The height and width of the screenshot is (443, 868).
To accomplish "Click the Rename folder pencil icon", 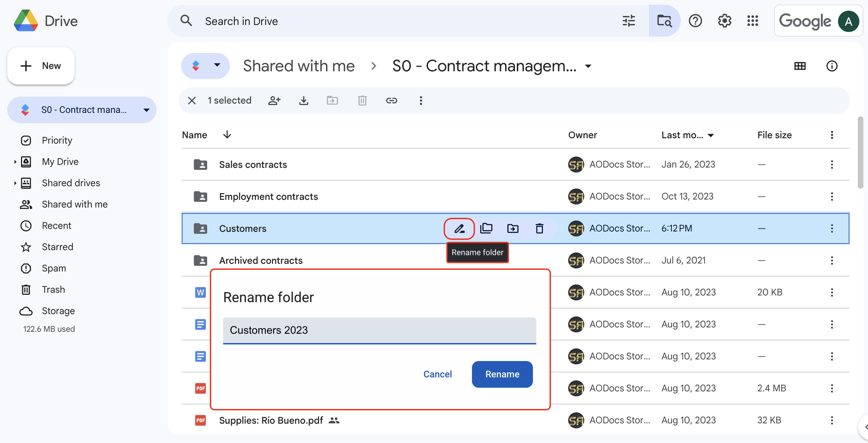I will [459, 229].
